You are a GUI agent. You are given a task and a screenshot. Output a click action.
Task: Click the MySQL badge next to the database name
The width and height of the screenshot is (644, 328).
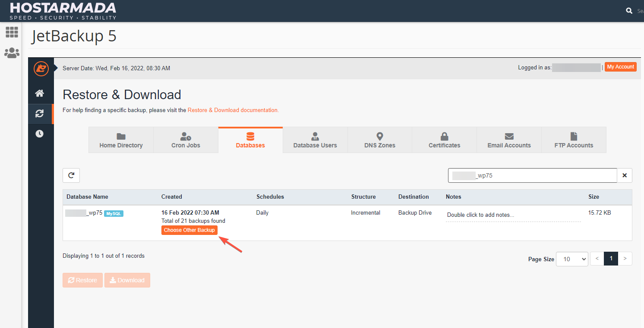(x=114, y=213)
